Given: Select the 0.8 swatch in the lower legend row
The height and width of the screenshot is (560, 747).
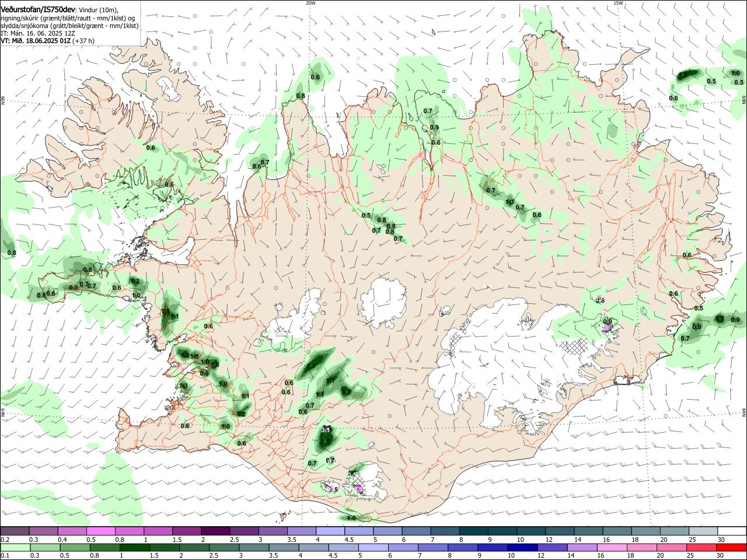Looking at the screenshot, I should [x=104, y=547].
